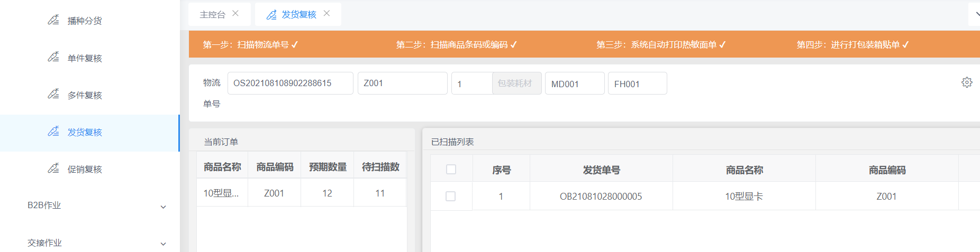Click the OB21081028000005 cell
980x252 pixels.
point(601,197)
